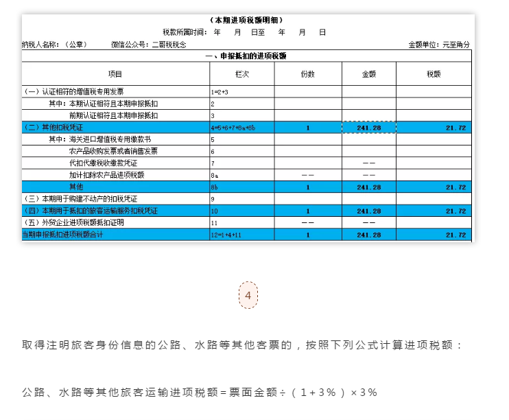The width and height of the screenshot is (509, 420).
Task: Select (四)本期用于抵扣的旅客运输服务扣税凭证 row
Action: point(246,211)
